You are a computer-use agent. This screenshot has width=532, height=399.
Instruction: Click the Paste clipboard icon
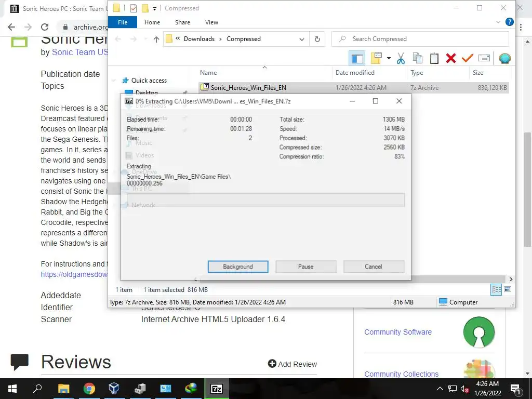[434, 58]
